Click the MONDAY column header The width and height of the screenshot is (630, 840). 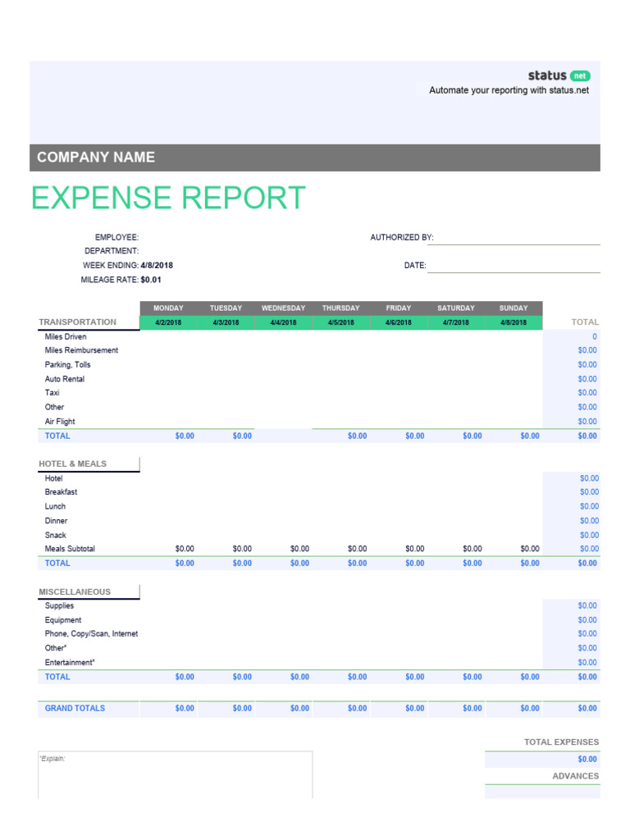168,308
